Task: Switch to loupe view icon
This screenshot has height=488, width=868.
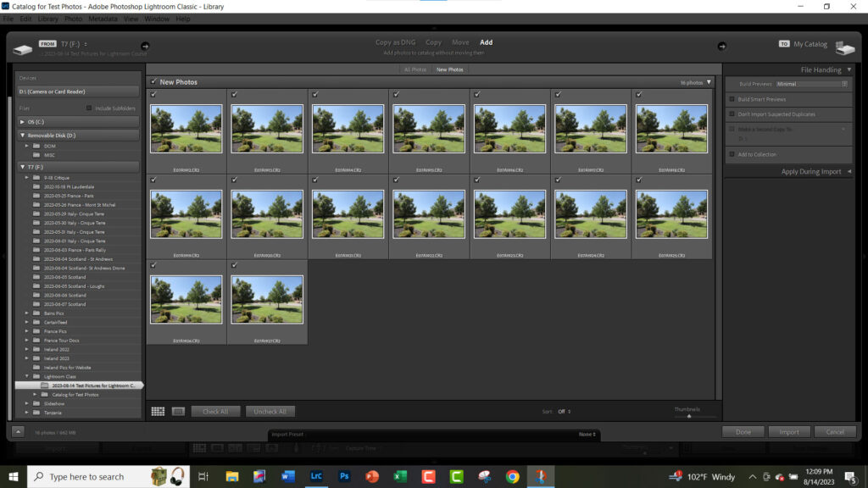Action: [178, 412]
